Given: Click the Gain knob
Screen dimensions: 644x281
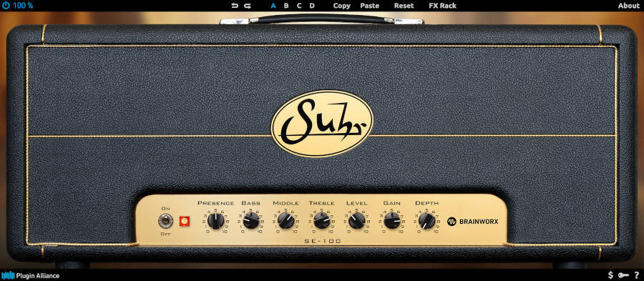Looking at the screenshot, I should pyautogui.click(x=392, y=221).
